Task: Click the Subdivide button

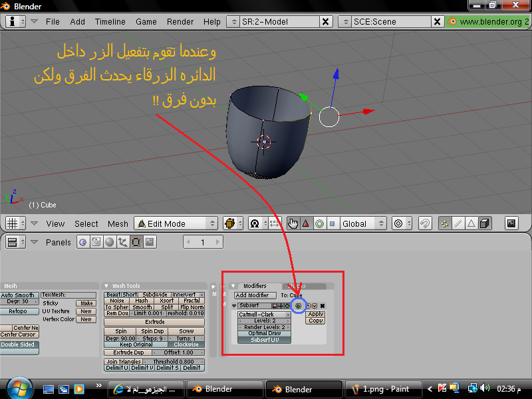Action: coord(155,295)
